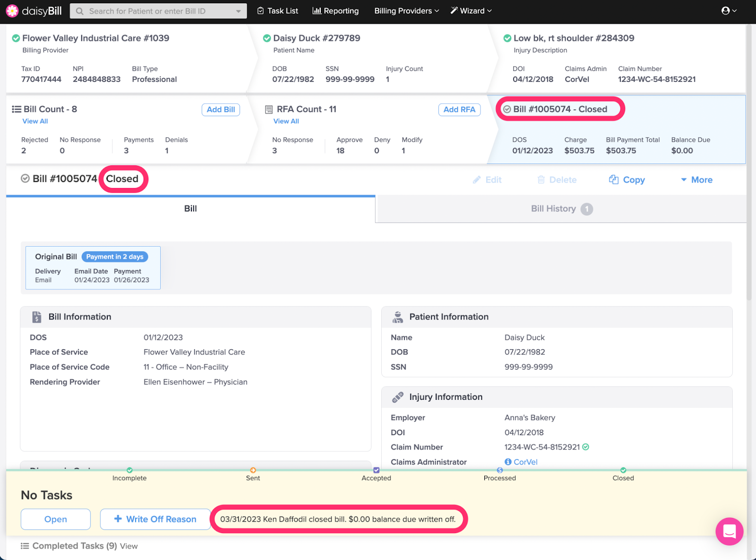Open the user account menu
This screenshot has height=560, width=756.
[x=729, y=11]
